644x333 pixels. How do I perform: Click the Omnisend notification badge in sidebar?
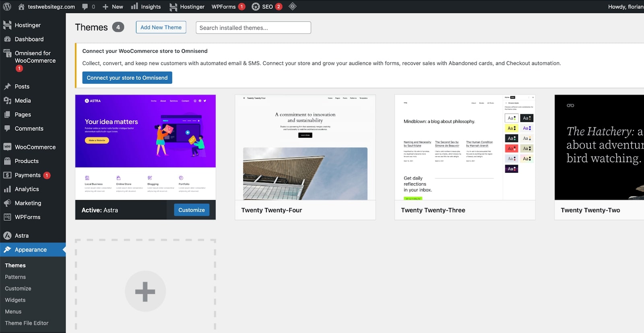(19, 68)
